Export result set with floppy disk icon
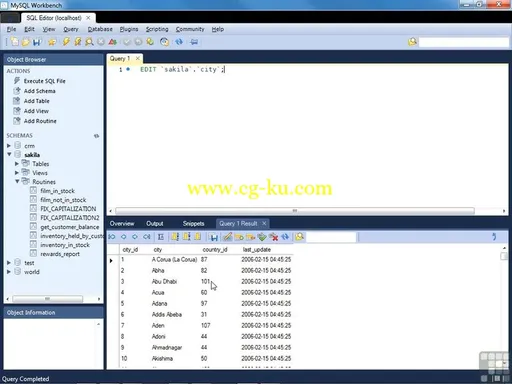 [x=214, y=237]
